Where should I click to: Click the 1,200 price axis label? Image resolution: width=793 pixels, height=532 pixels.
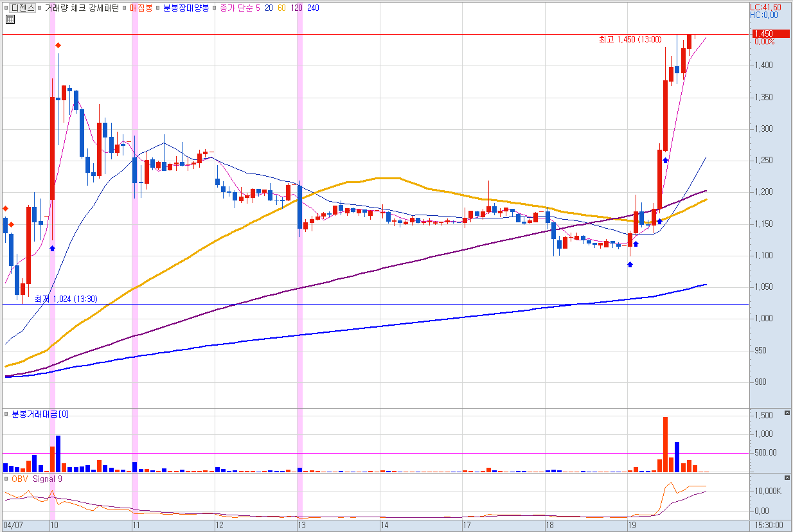click(763, 192)
